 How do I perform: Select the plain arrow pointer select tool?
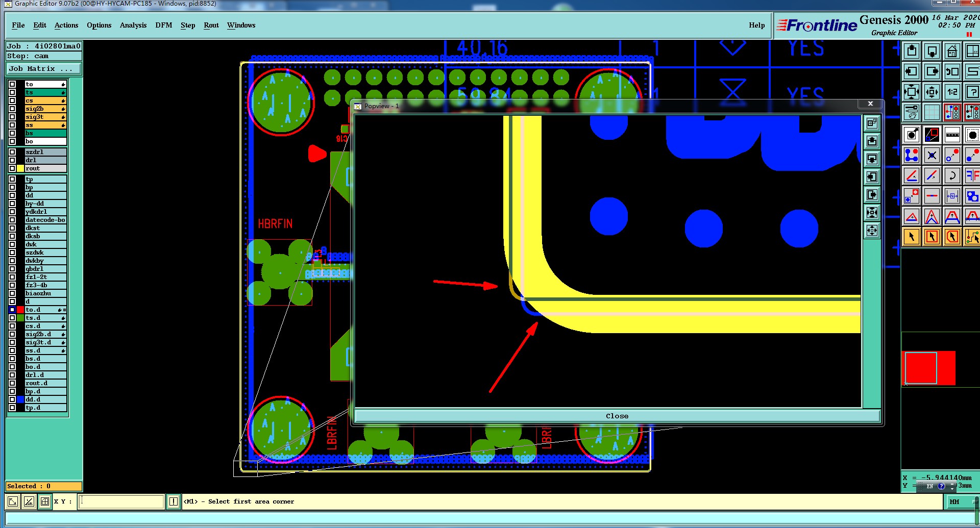(912, 237)
